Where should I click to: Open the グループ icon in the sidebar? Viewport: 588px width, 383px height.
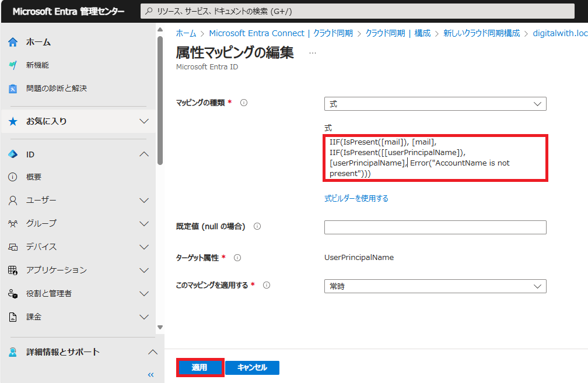pos(13,223)
